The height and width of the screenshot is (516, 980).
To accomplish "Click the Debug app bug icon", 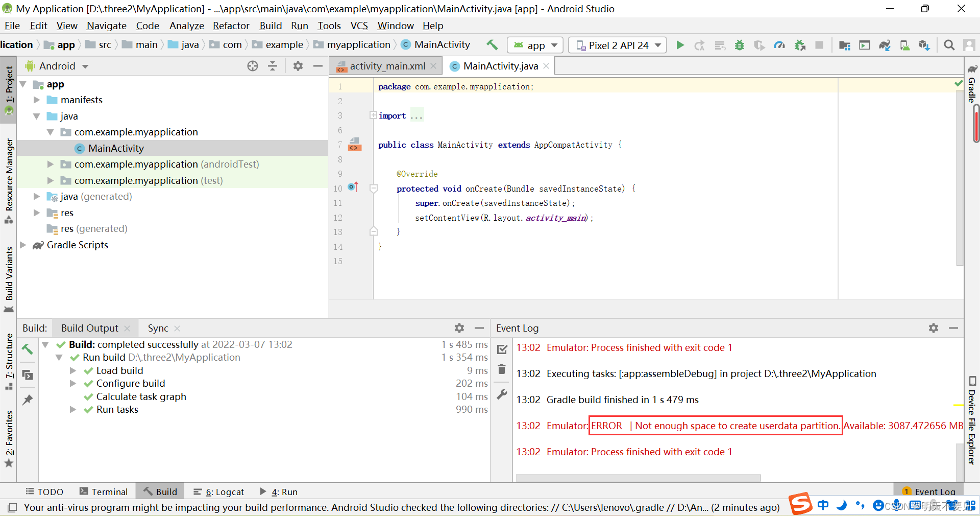I will [x=739, y=45].
